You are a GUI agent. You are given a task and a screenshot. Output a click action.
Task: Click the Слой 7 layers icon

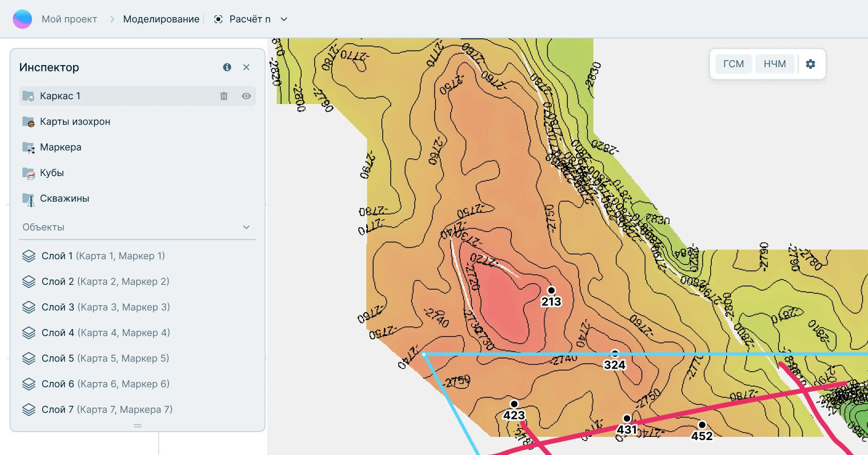[x=29, y=410]
